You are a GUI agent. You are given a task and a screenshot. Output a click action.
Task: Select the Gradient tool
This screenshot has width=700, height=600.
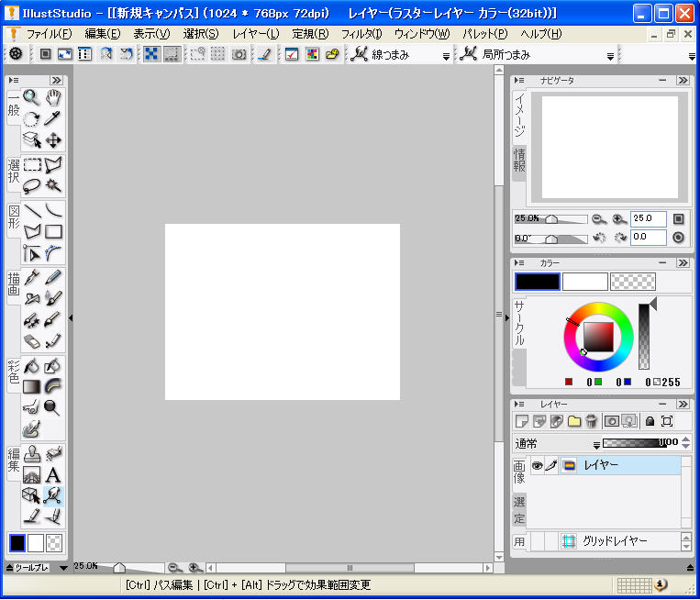(x=32, y=386)
